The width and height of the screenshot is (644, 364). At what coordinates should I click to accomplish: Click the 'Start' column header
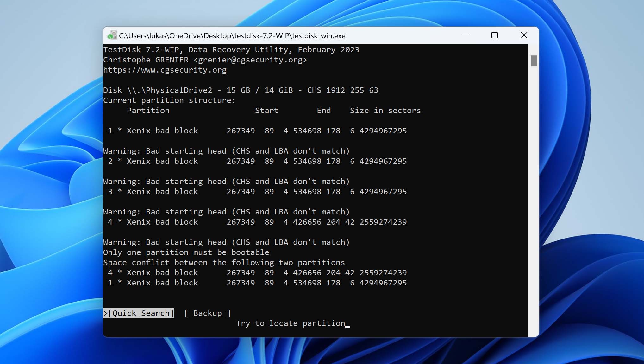(x=267, y=110)
